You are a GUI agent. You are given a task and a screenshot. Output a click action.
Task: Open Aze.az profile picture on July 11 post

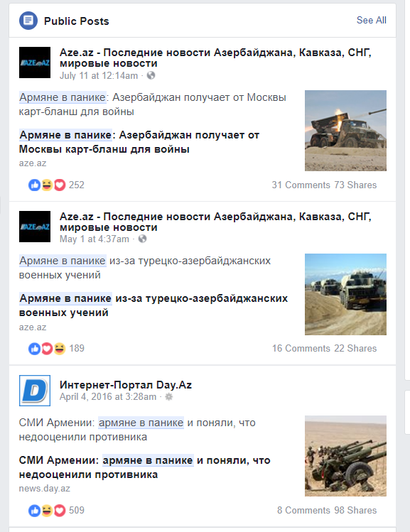click(x=35, y=63)
